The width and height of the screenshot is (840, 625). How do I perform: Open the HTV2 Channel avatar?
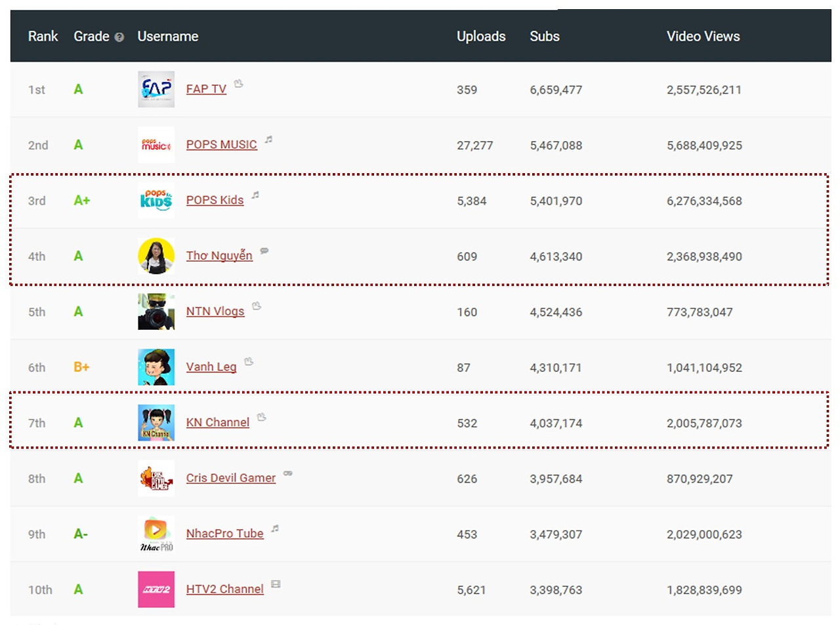click(156, 589)
